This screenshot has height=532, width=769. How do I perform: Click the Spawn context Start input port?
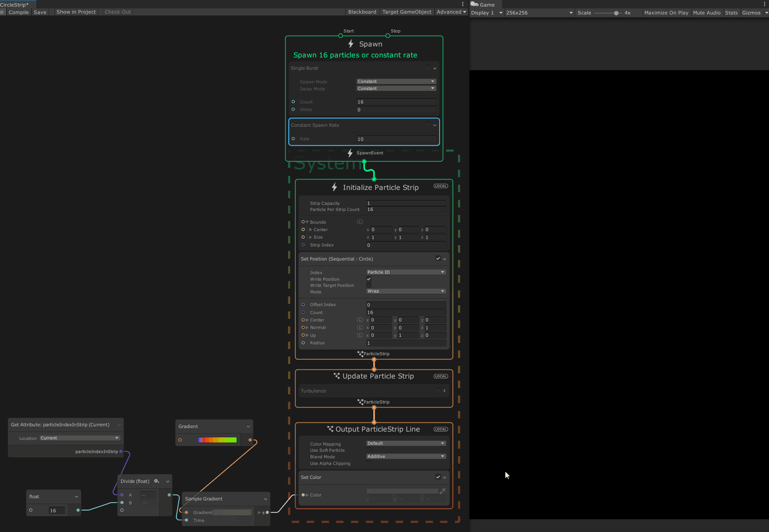tap(340, 36)
